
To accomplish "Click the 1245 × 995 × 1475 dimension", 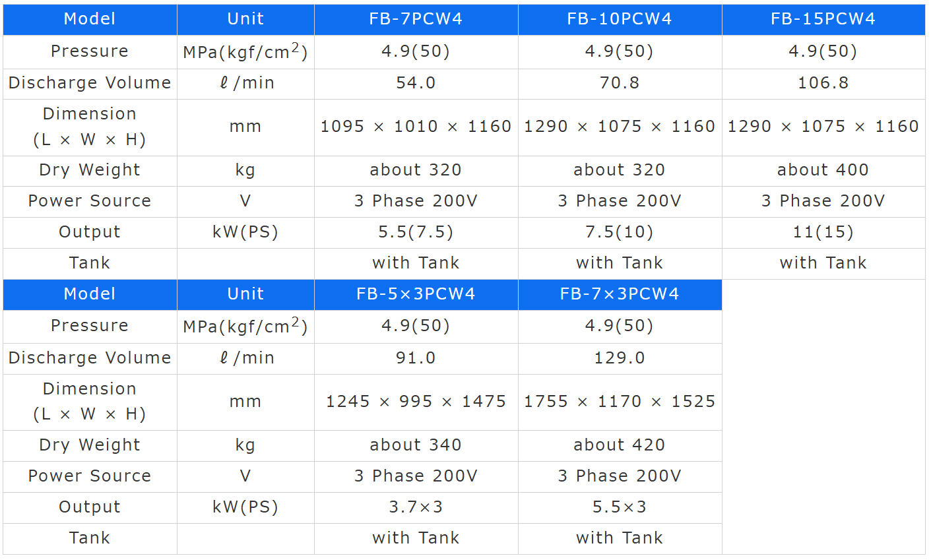I will (x=416, y=402).
